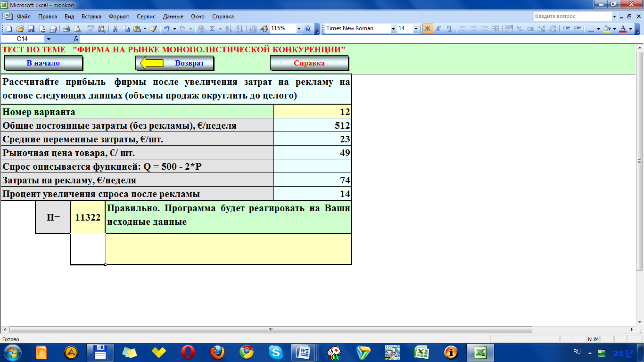Viewport: 644px width, 362px height.
Task: Expand the Times New Roman font dropdown
Action: (393, 29)
